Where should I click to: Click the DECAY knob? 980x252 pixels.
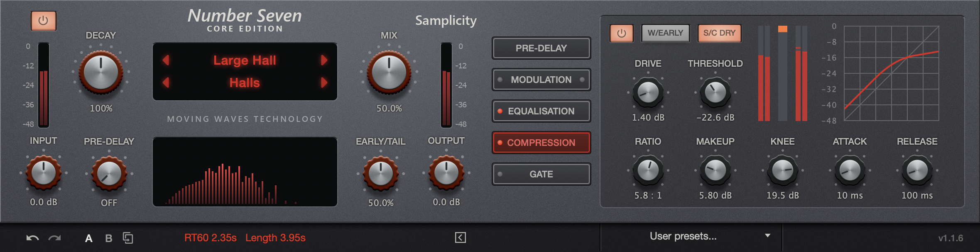pyautogui.click(x=101, y=72)
